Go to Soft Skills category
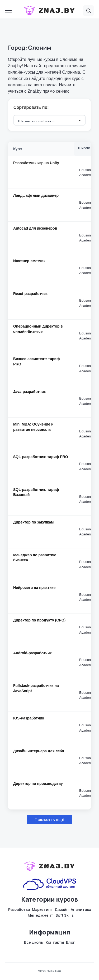Image resolution: width=99 pixels, height=980 pixels. pos(64,915)
